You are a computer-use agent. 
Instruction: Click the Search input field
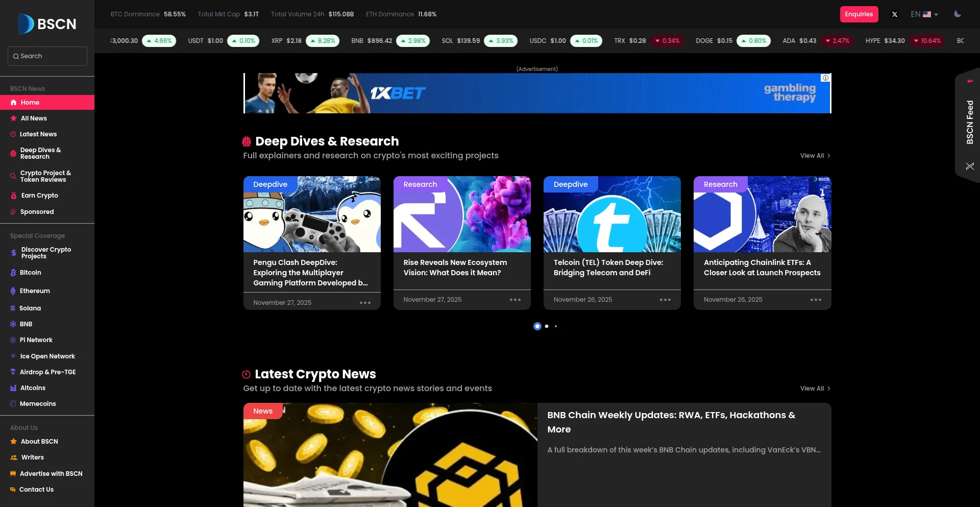[47, 56]
